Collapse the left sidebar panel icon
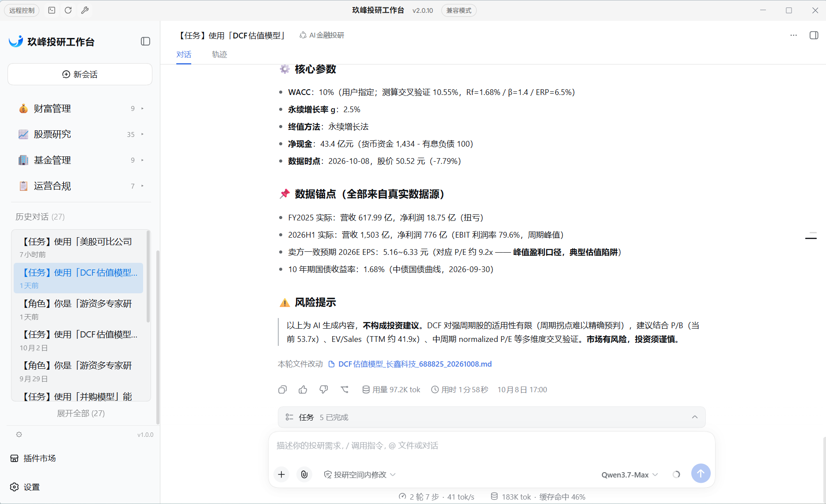Screen dimensions: 826x504 pos(145,42)
